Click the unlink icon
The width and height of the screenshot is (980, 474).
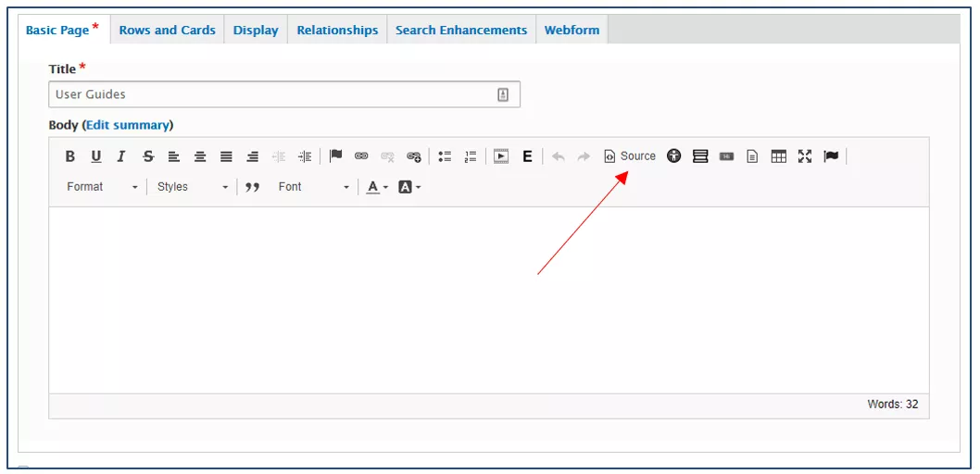click(387, 156)
